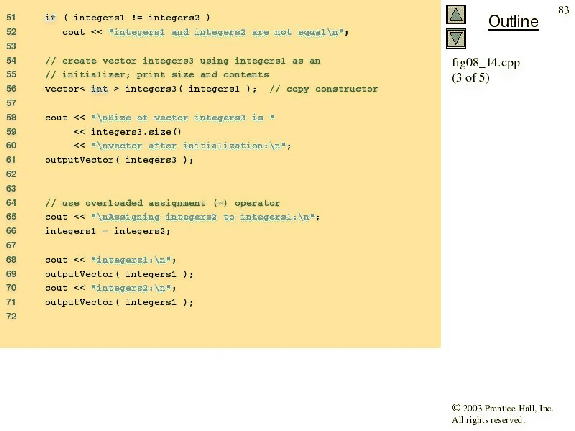The width and height of the screenshot is (575, 431).
Task: Click line number 57
Action: point(11,103)
